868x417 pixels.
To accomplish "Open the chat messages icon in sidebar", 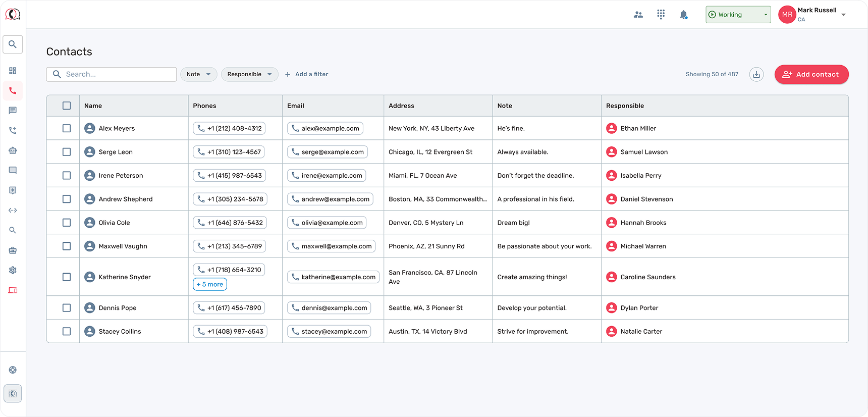I will 13,111.
